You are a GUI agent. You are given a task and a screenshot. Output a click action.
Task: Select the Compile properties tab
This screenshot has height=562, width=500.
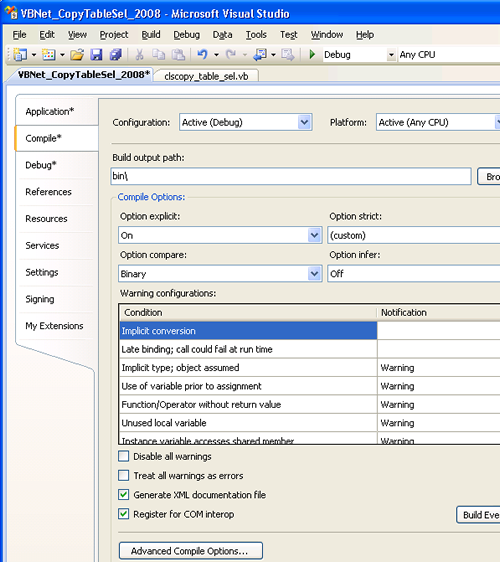[57, 138]
